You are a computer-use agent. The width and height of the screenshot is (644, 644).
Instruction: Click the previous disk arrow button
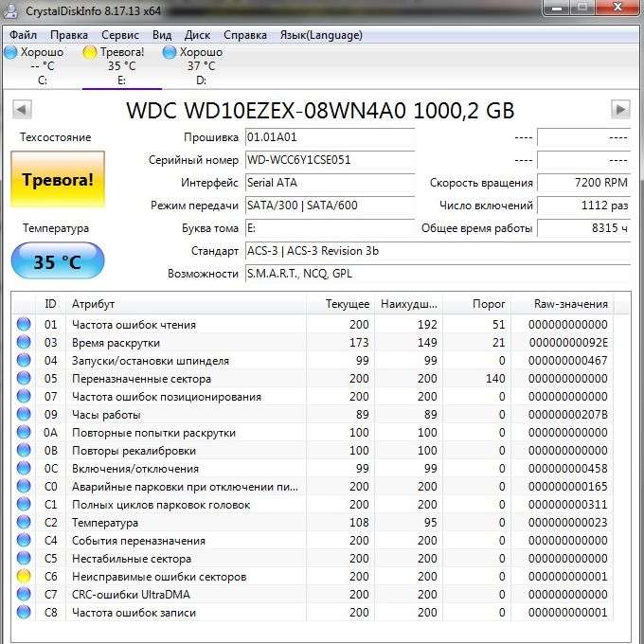pyautogui.click(x=23, y=110)
